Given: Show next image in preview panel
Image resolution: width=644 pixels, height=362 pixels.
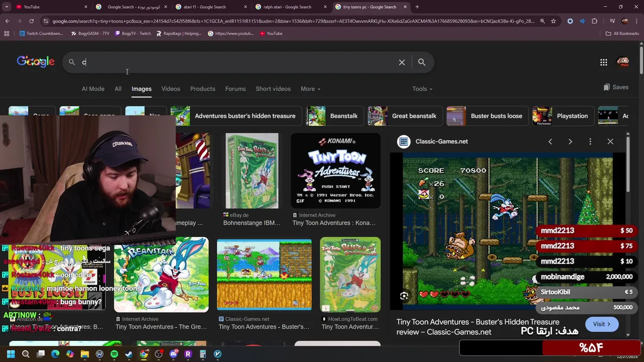Looking at the screenshot, I should click(570, 142).
